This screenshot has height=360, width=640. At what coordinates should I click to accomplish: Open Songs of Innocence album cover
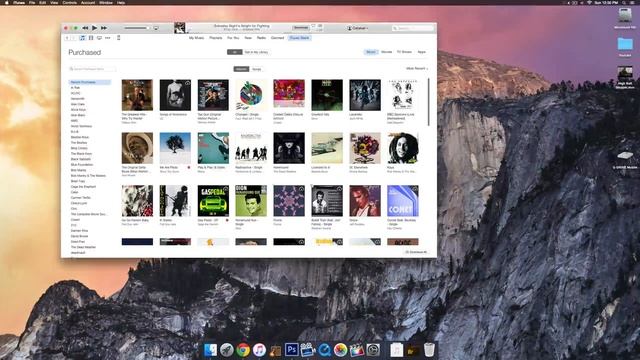[x=175, y=95]
